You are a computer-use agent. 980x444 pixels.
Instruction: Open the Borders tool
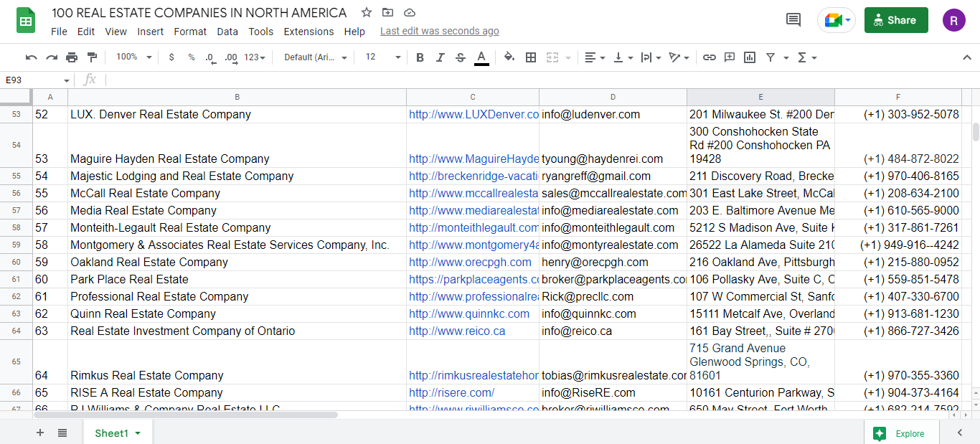coord(531,57)
